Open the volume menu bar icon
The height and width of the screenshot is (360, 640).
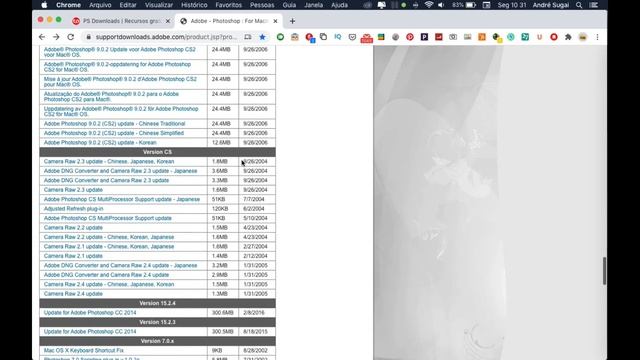coord(441,5)
